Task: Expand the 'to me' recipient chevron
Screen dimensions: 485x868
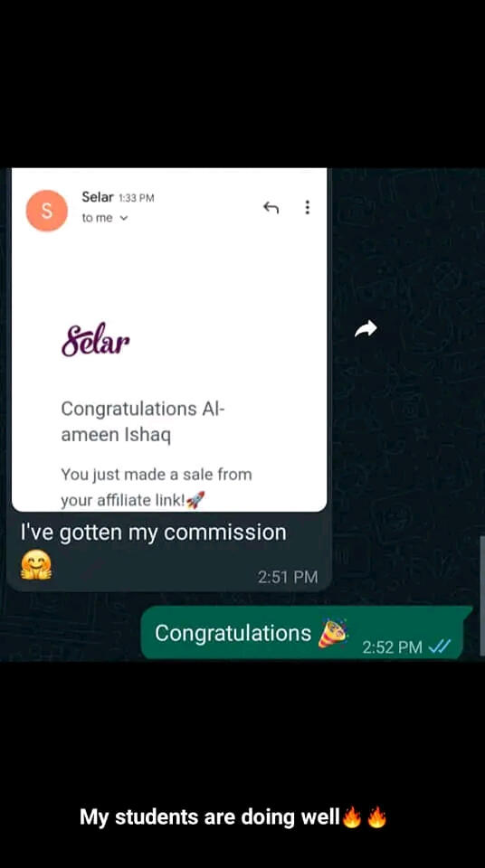Action: (x=124, y=218)
